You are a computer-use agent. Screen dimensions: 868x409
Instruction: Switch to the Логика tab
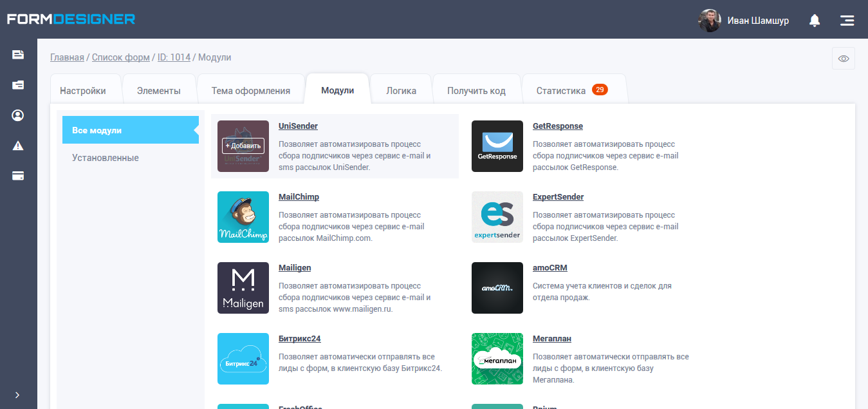click(x=400, y=90)
